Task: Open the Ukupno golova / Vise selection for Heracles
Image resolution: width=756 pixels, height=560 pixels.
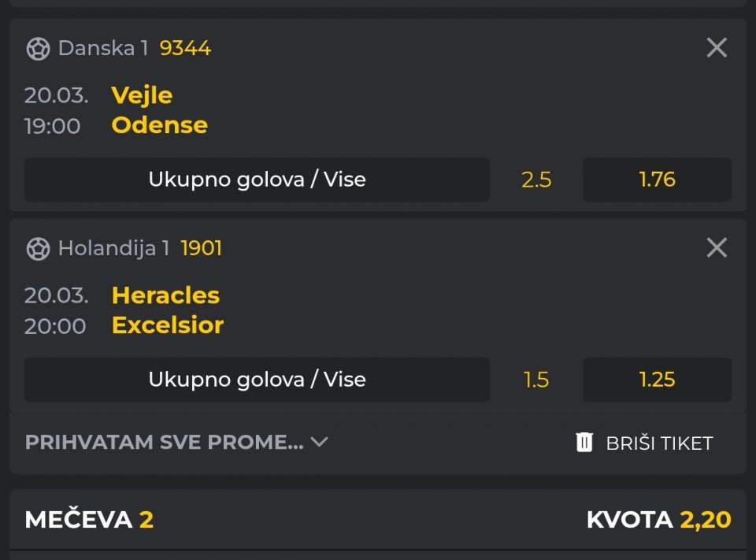Action: [257, 380]
